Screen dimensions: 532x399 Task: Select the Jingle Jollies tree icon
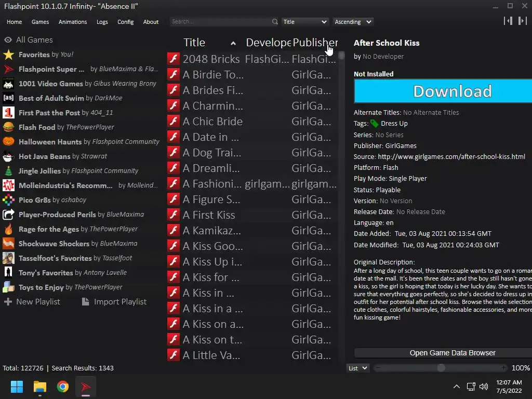[x=8, y=171]
